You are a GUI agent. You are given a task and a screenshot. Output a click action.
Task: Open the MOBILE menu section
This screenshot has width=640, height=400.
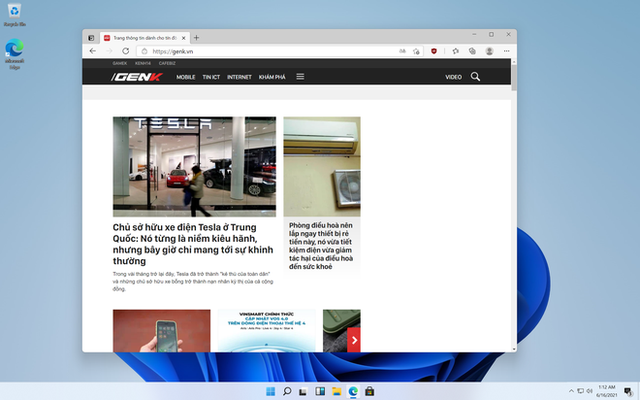click(186, 77)
